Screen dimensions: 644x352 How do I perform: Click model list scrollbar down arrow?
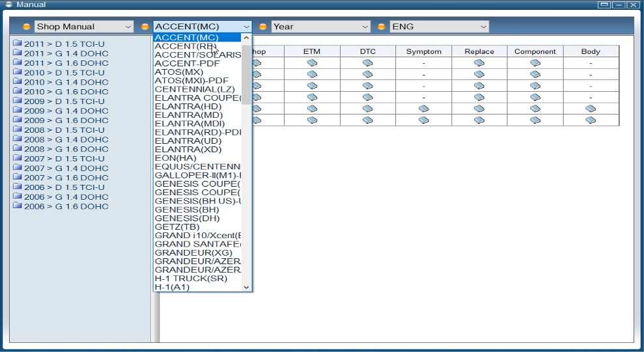(246, 287)
